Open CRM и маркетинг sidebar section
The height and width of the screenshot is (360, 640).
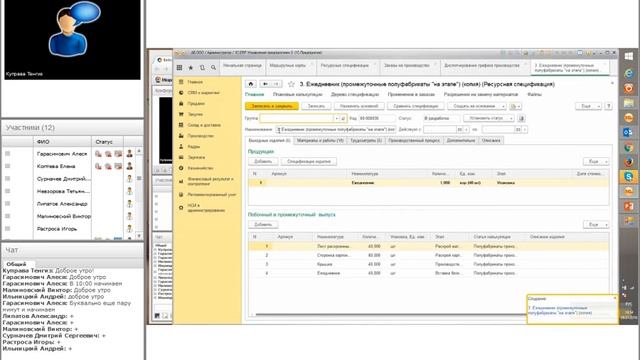pyautogui.click(x=203, y=93)
